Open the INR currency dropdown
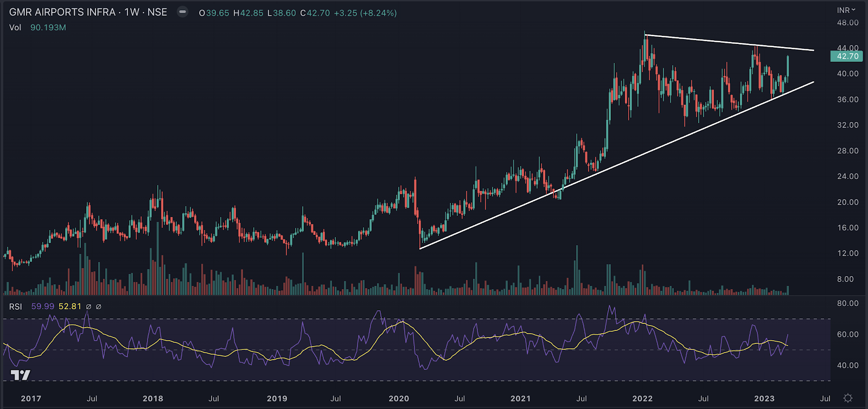 click(x=846, y=10)
